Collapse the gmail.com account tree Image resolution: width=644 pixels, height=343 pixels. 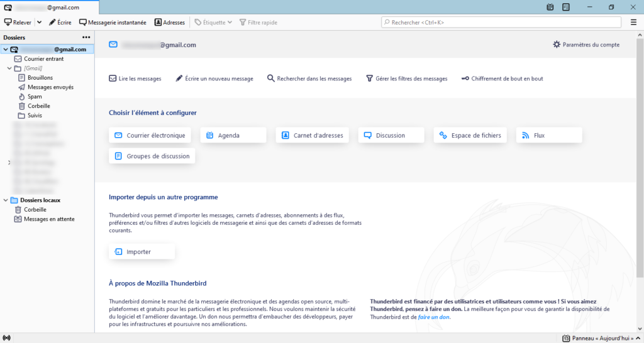point(5,50)
